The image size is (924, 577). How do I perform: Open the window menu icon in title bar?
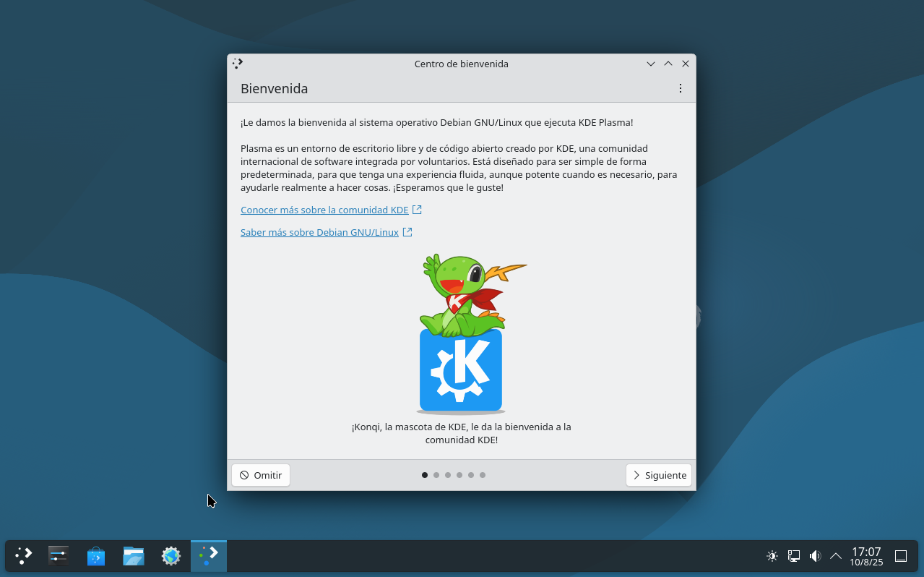(x=238, y=64)
